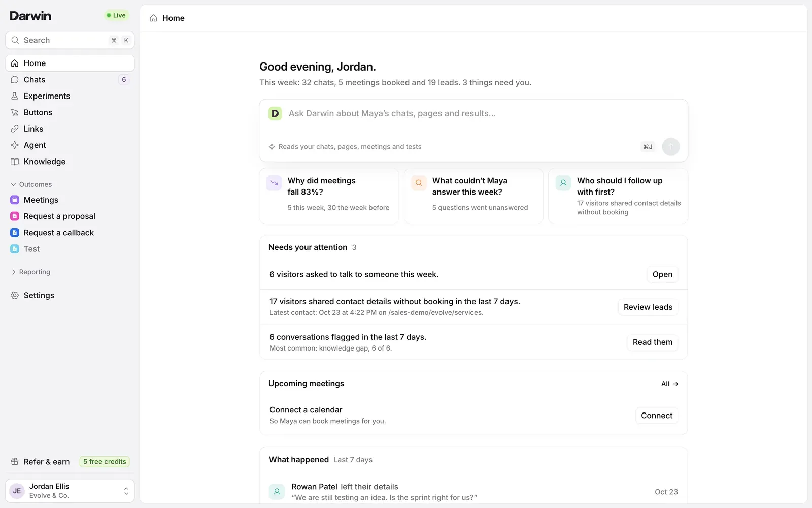The height and width of the screenshot is (508, 812).
Task: Click the Knowledge book icon
Action: 15,162
